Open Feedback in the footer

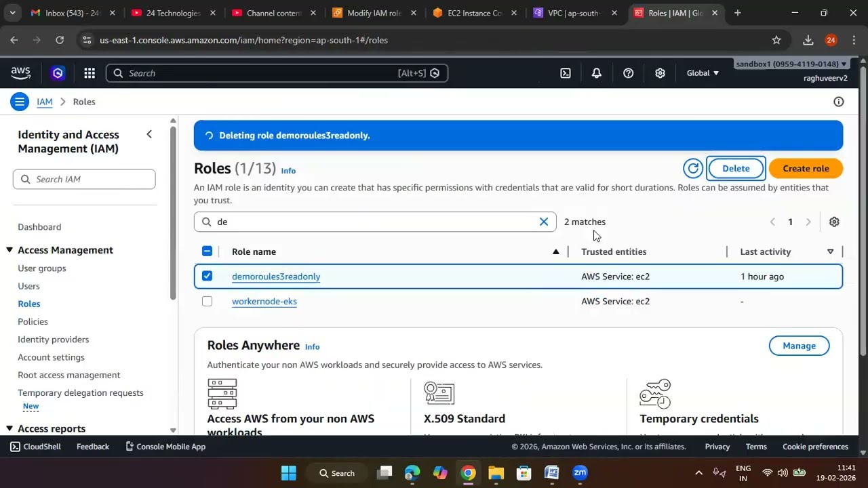93,447
